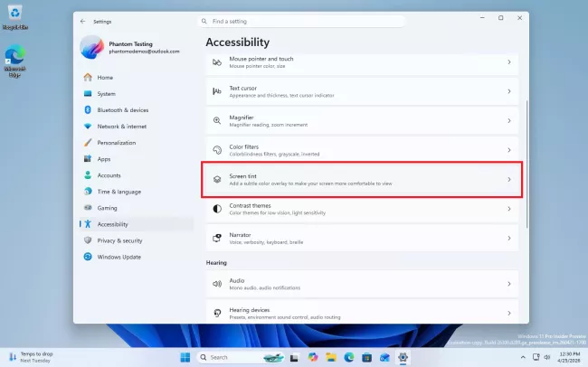Open Windows Update from the sidebar
This screenshot has width=588, height=367.
tap(119, 257)
